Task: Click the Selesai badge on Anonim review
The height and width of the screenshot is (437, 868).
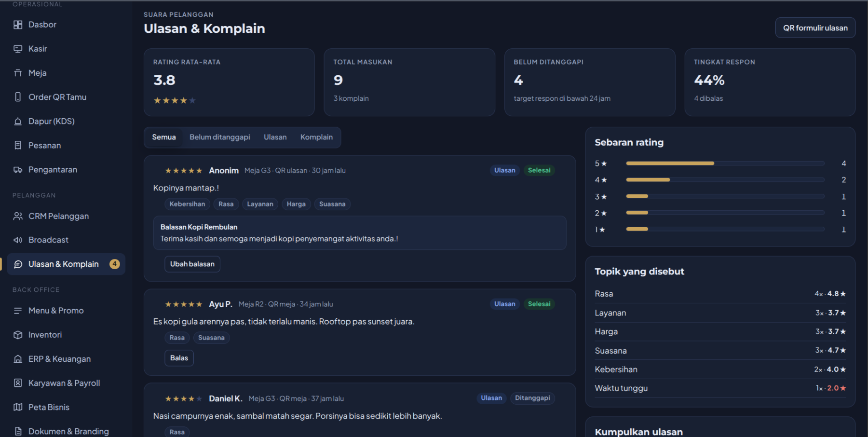Action: tap(539, 170)
